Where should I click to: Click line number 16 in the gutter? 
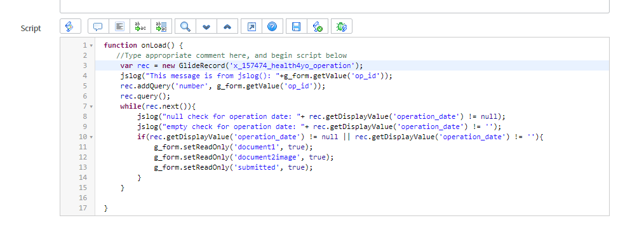[83, 198]
